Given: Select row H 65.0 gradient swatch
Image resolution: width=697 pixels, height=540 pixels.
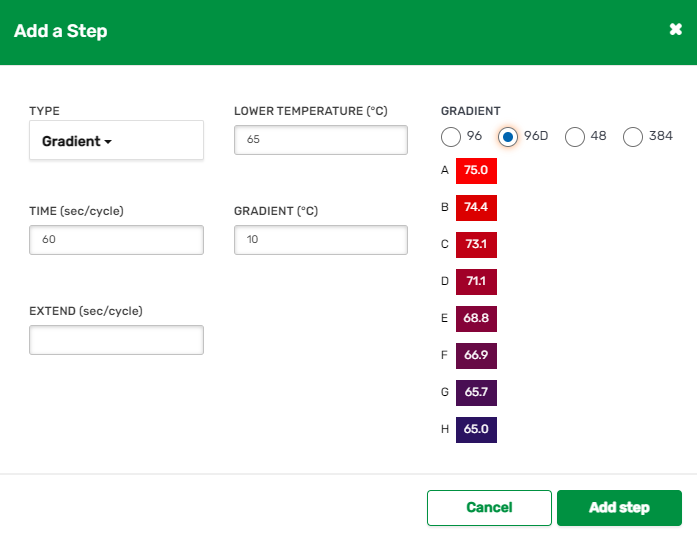Looking at the screenshot, I should [x=476, y=430].
